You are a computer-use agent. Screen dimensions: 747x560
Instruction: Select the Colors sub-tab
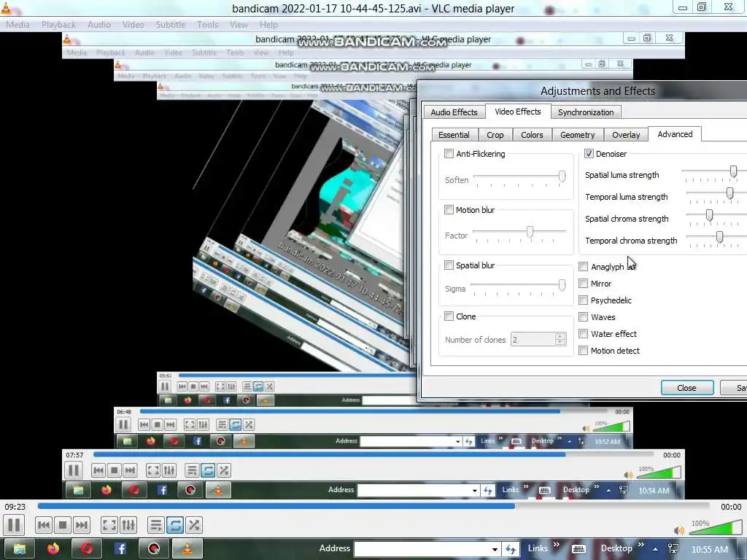click(532, 135)
